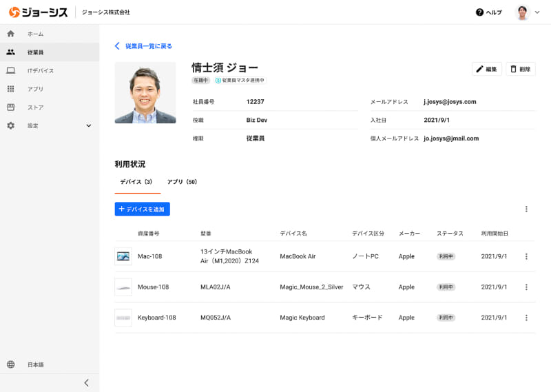This screenshot has height=392, width=551.
Task: Click the employee profile photo
Action: coord(145,93)
